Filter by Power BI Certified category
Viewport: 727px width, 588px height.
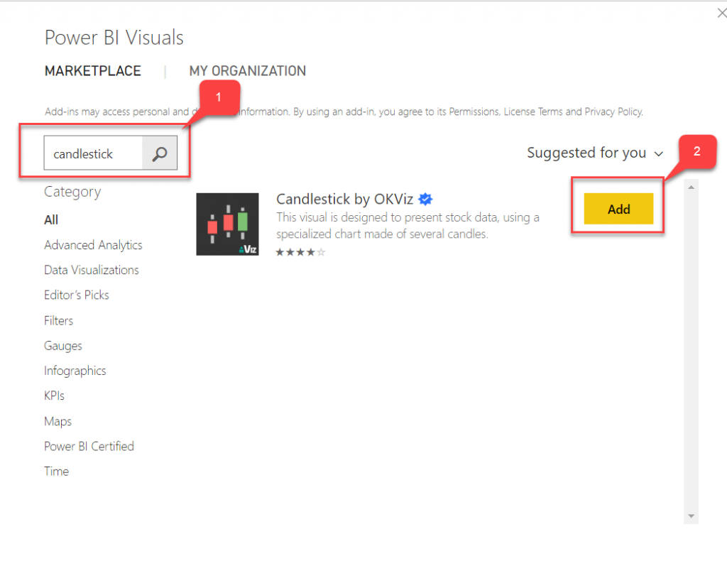[89, 446]
